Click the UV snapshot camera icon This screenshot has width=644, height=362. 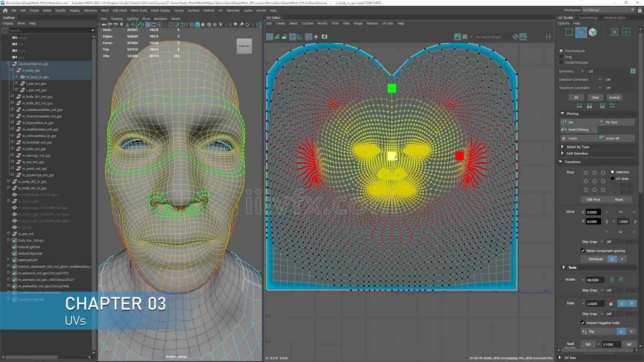point(324,37)
